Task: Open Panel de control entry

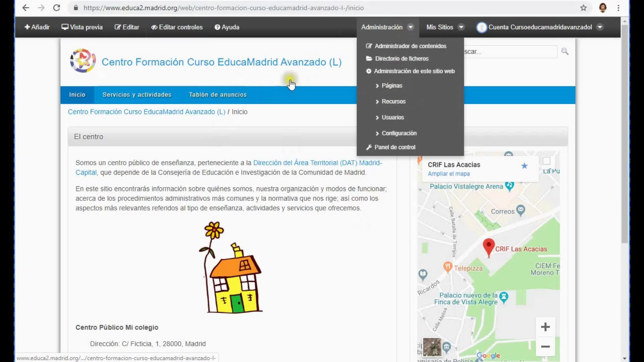Action: [x=394, y=147]
